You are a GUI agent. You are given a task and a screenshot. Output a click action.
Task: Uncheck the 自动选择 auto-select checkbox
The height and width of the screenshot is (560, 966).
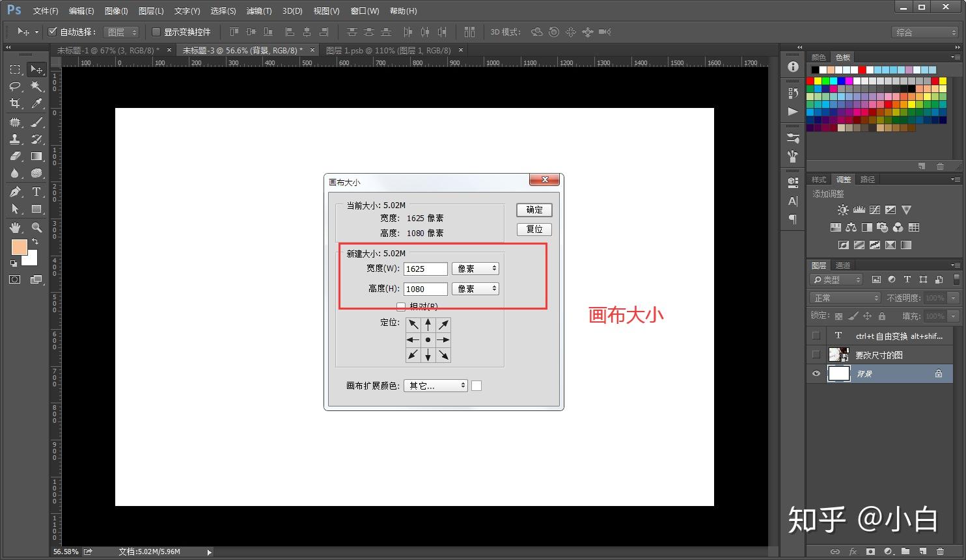(x=53, y=31)
